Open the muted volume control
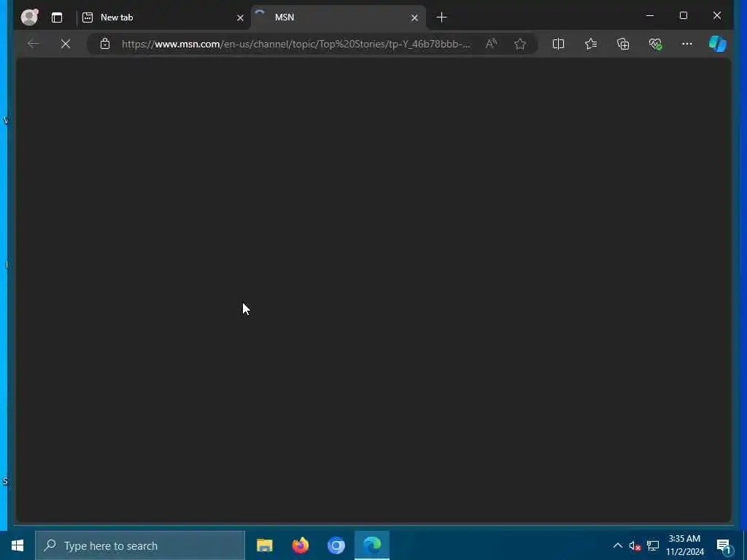This screenshot has height=560, width=747. point(635,545)
